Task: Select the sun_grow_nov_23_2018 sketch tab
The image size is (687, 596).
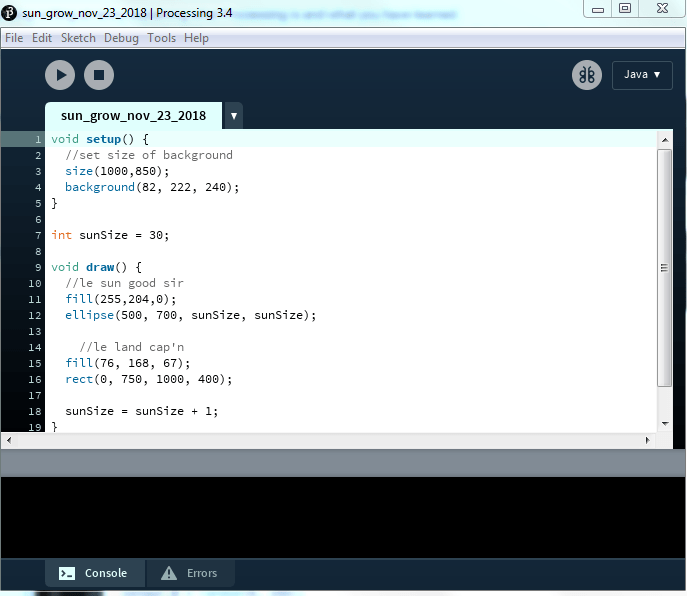Action: click(x=133, y=116)
